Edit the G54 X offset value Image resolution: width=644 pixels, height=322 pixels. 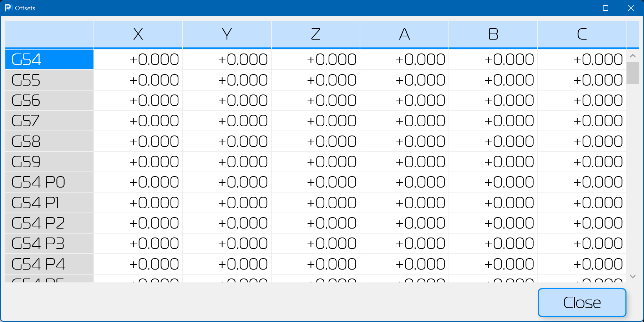138,59
